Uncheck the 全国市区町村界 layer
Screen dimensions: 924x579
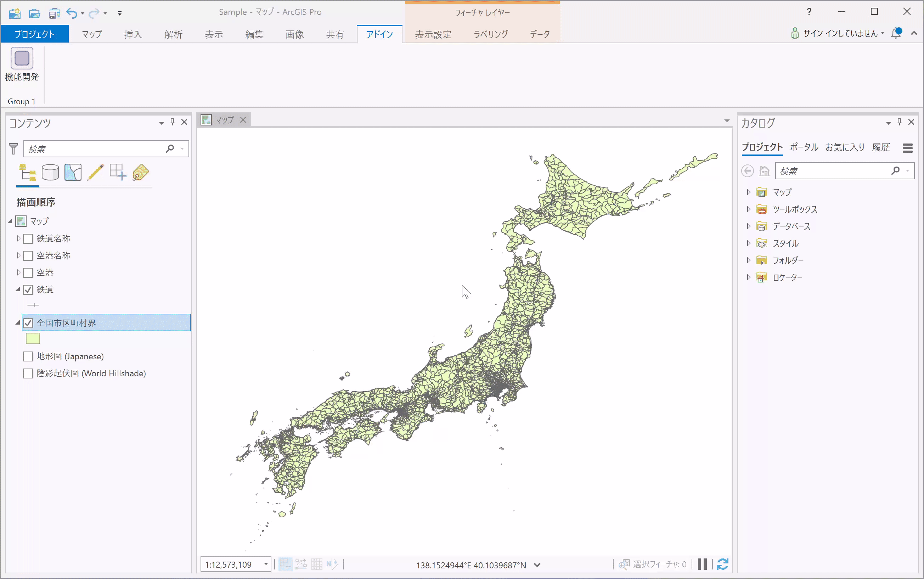(x=28, y=323)
